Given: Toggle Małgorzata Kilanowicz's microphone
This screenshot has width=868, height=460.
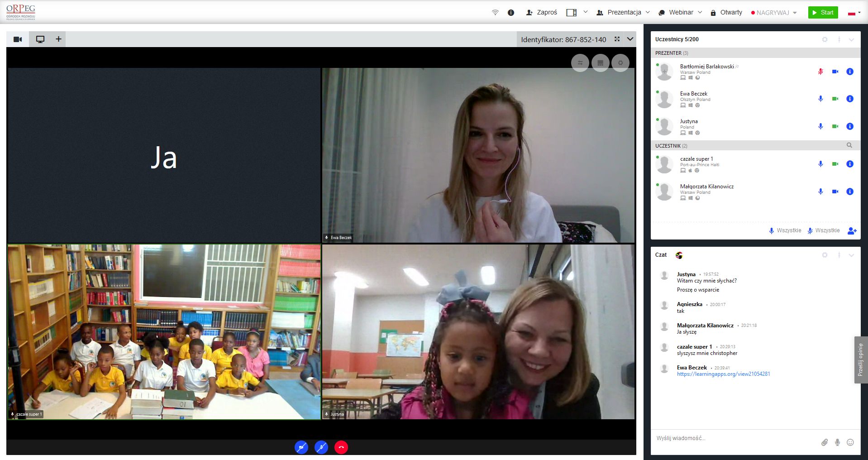Looking at the screenshot, I should (820, 192).
